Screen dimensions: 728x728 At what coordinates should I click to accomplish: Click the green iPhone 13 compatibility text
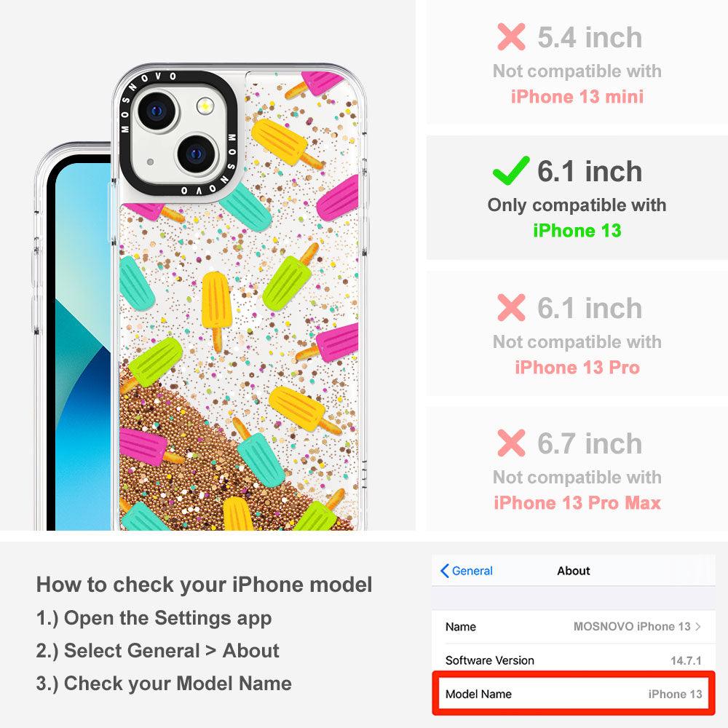click(577, 230)
